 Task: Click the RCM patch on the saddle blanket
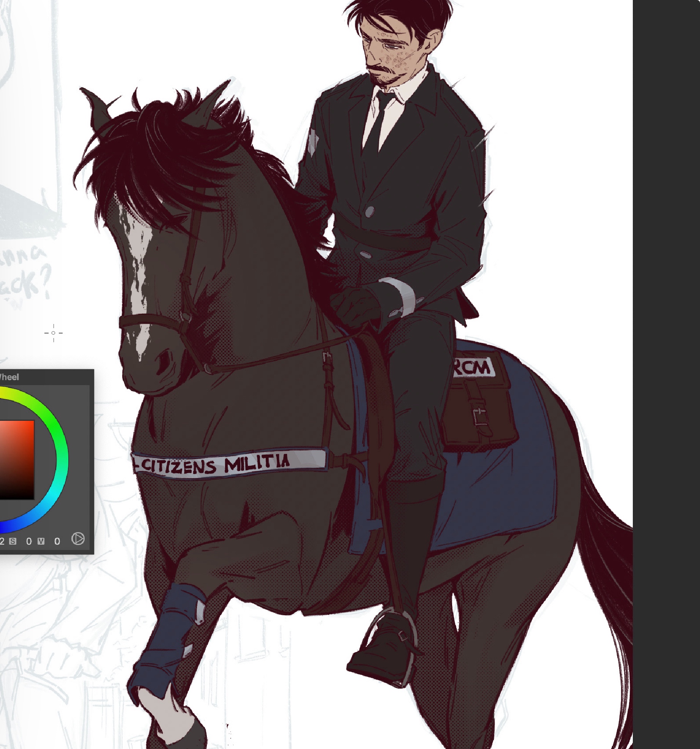coord(474,368)
